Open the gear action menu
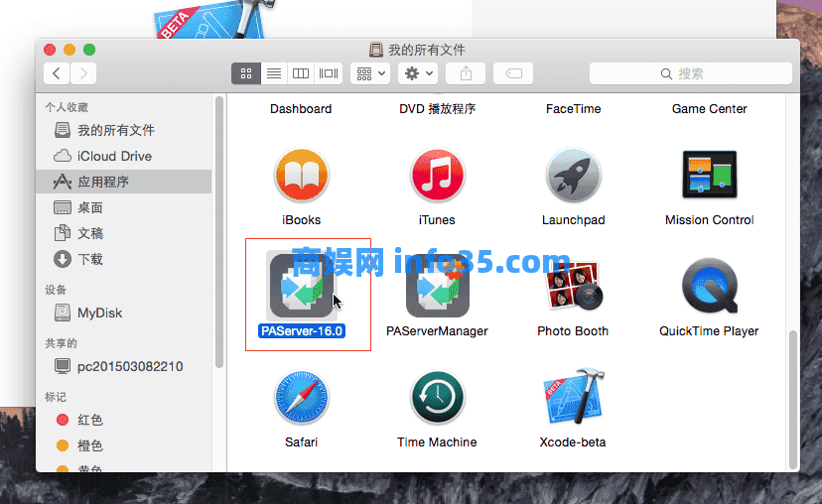This screenshot has height=504, width=822. (x=418, y=73)
